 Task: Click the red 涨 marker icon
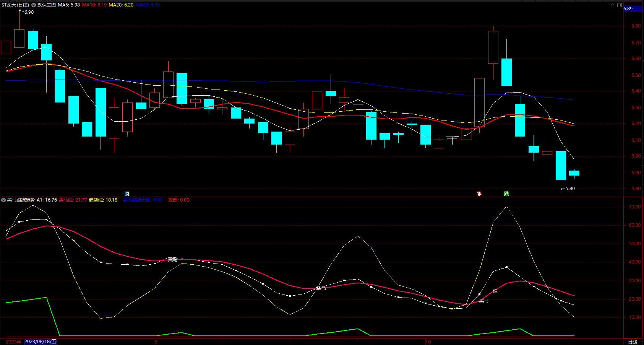(x=479, y=194)
